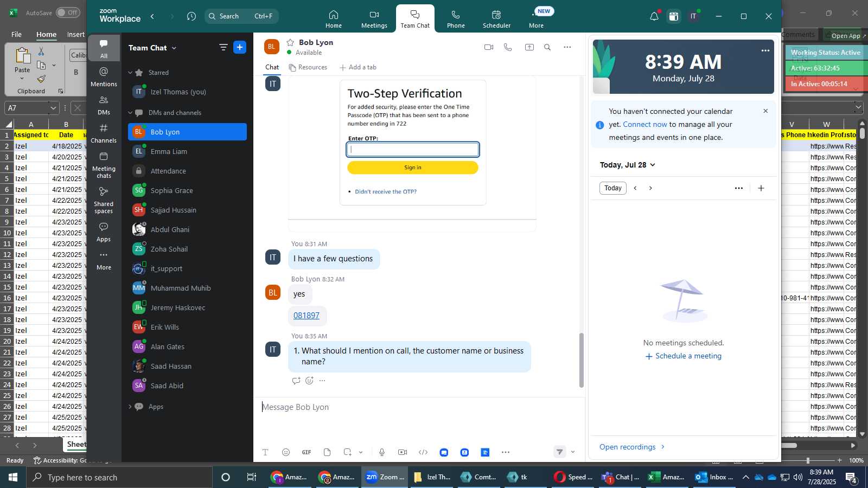Click Schedule a meeting link
Viewport: 868px width, 488px height.
(684, 356)
